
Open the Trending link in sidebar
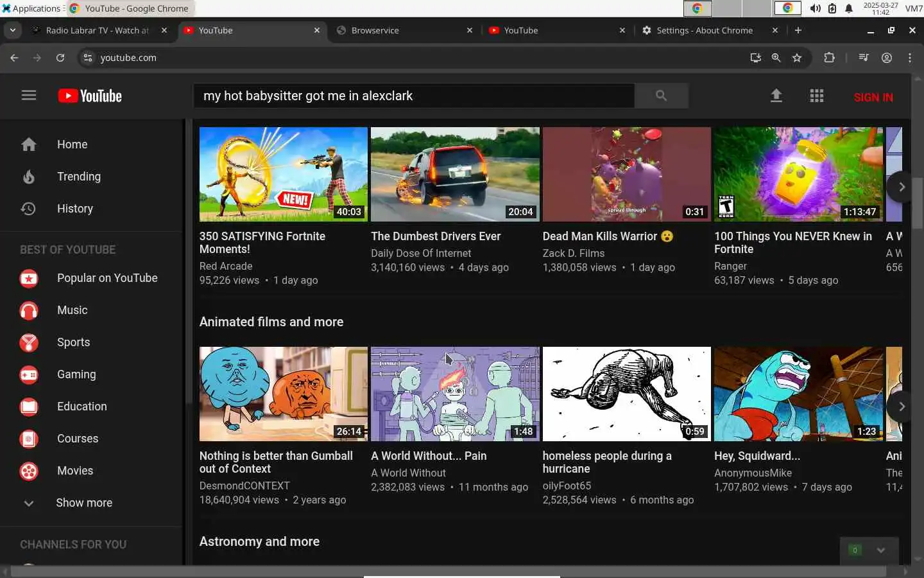tap(79, 177)
